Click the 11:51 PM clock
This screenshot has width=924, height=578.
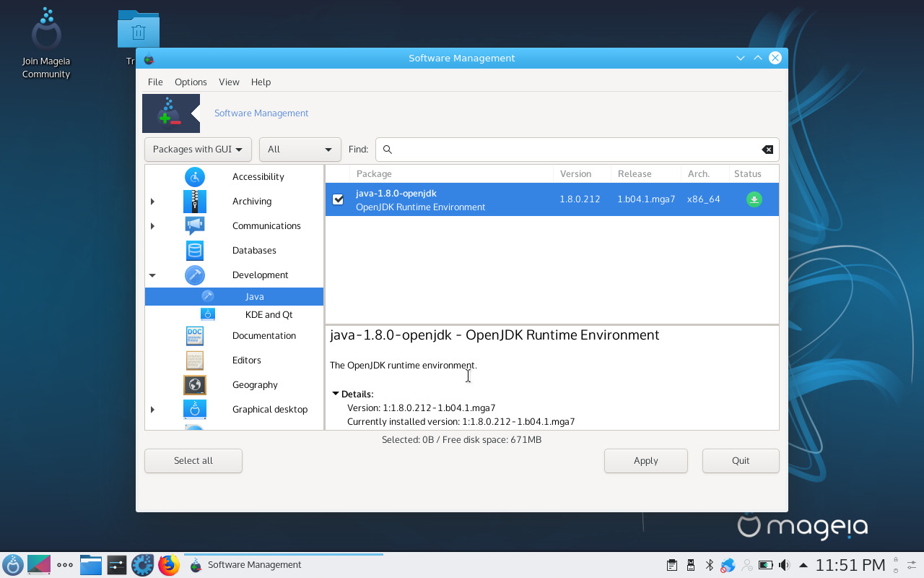pos(850,565)
